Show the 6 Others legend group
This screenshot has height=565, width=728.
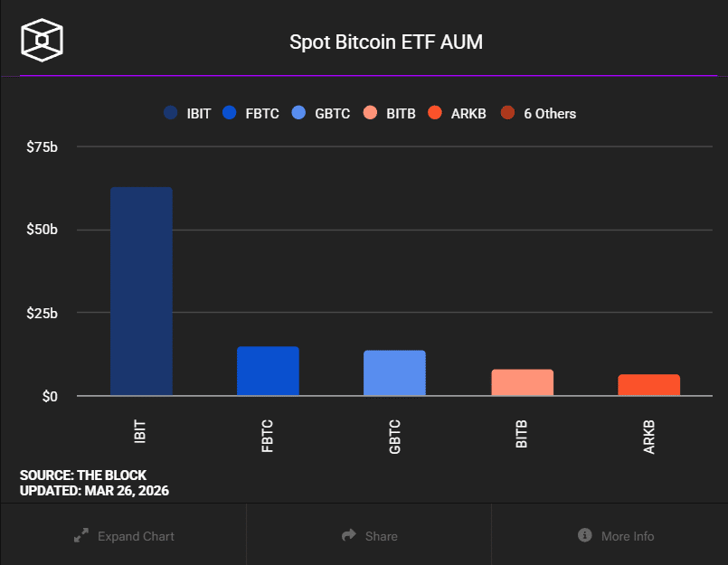[539, 113]
